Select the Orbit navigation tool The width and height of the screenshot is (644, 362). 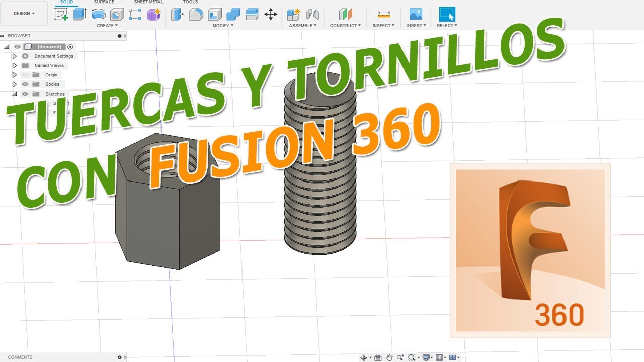coord(364,357)
